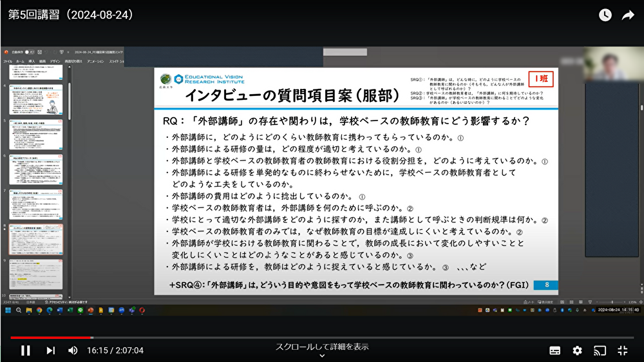Pause the video playback
The height and width of the screenshot is (362, 644).
tap(26, 350)
